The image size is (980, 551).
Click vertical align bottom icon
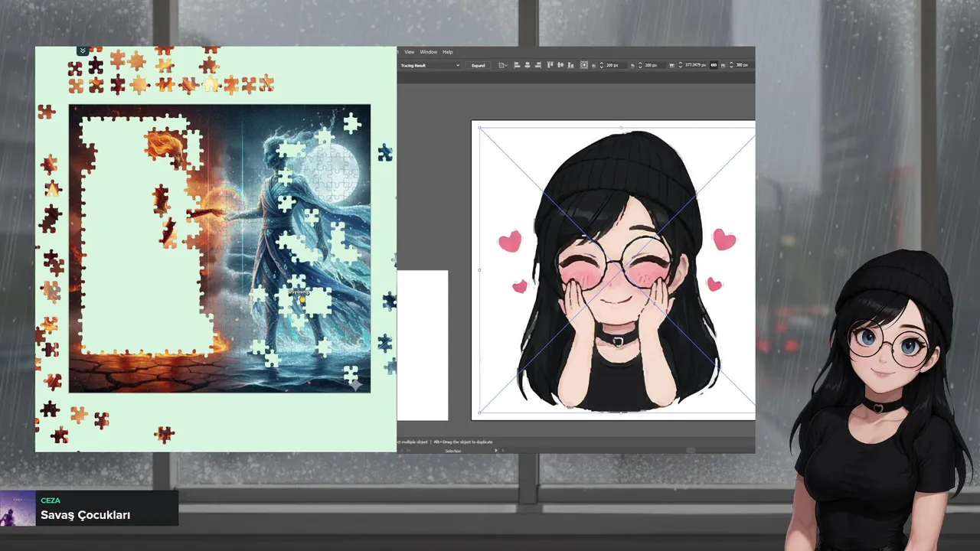point(570,65)
